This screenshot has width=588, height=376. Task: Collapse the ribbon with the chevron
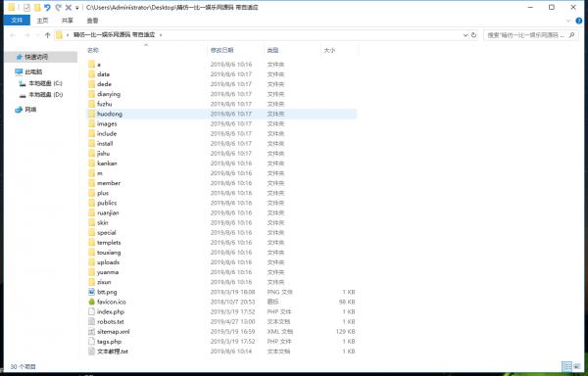point(568,21)
